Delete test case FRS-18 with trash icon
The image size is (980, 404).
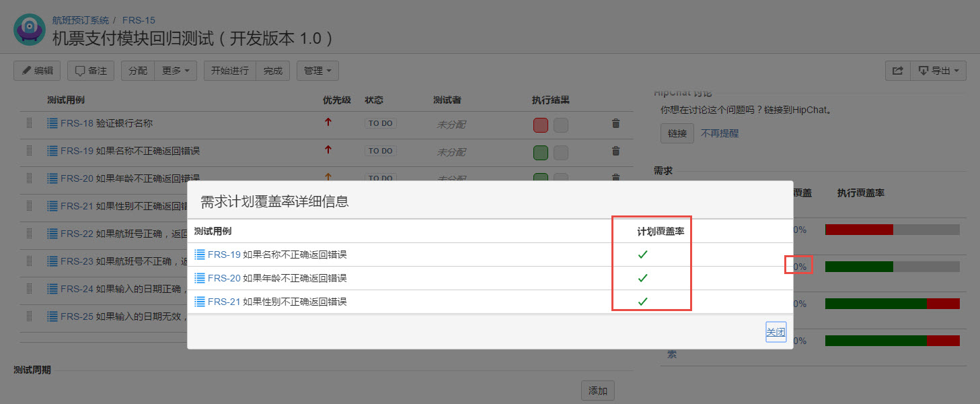[x=615, y=123]
